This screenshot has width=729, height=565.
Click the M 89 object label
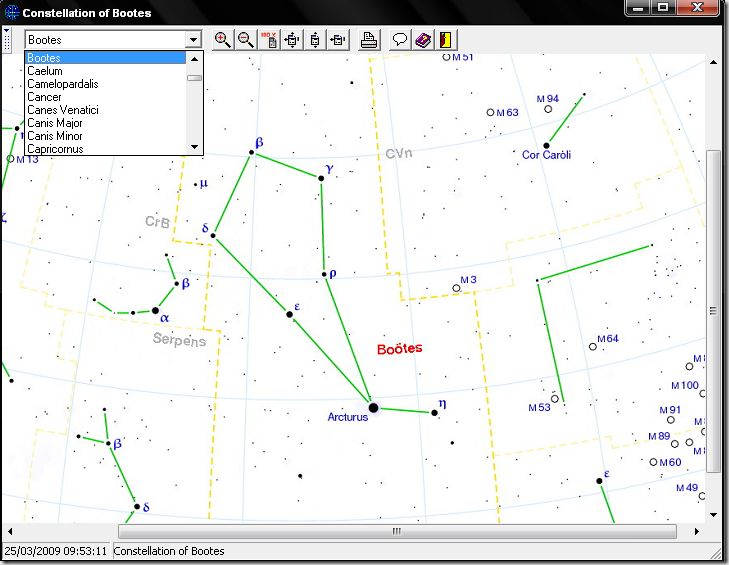659,436
